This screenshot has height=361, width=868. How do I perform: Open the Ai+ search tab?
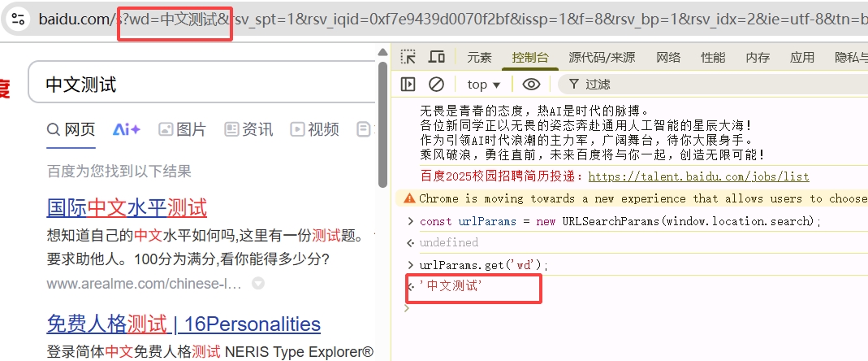(126, 130)
